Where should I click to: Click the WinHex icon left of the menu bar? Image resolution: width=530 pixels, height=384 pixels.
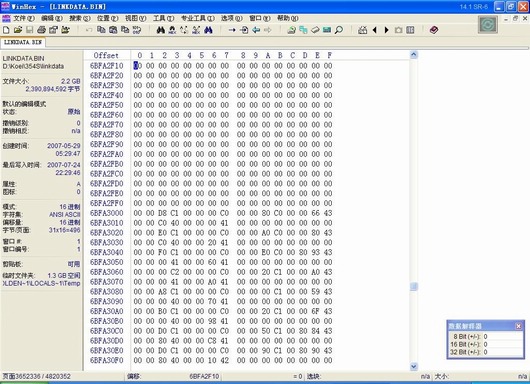pos(6,18)
